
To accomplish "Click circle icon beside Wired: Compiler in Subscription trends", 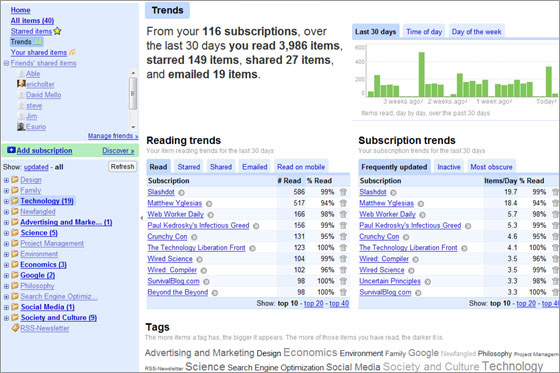I will [x=415, y=259].
